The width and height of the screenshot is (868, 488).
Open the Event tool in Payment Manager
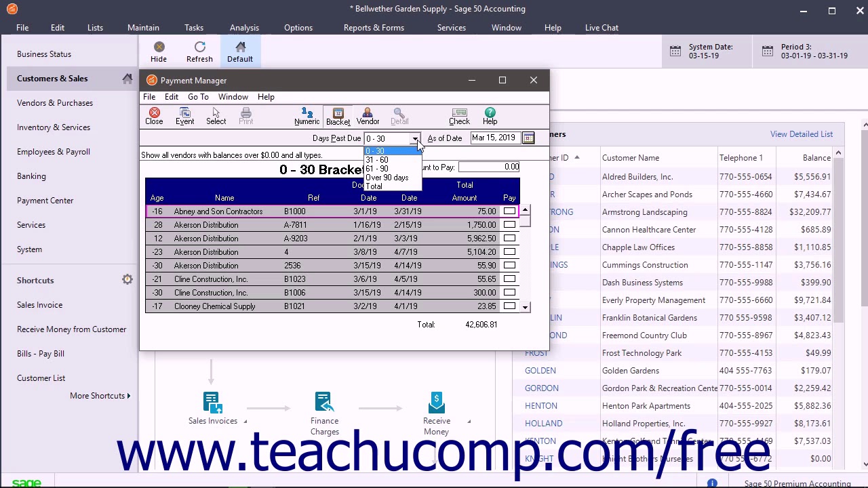tap(184, 116)
